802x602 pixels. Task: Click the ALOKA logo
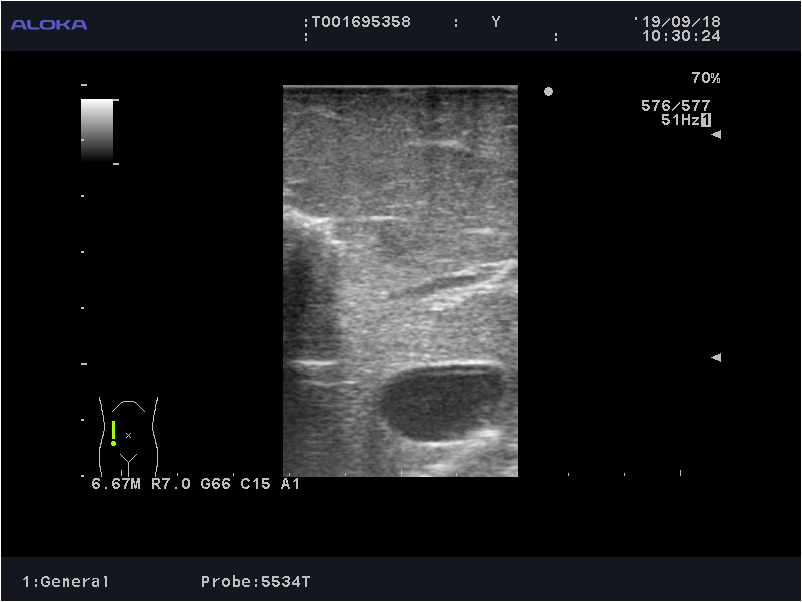(x=49, y=24)
